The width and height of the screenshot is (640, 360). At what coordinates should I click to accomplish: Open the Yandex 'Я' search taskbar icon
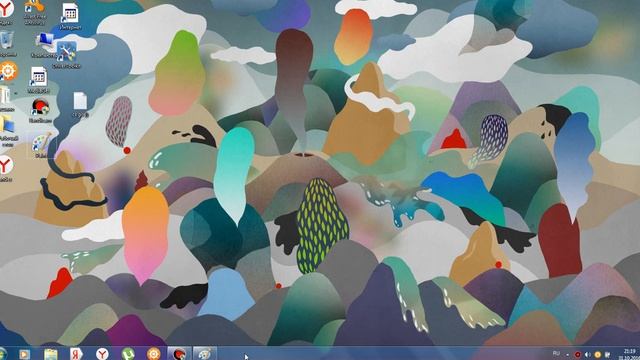tap(76, 354)
